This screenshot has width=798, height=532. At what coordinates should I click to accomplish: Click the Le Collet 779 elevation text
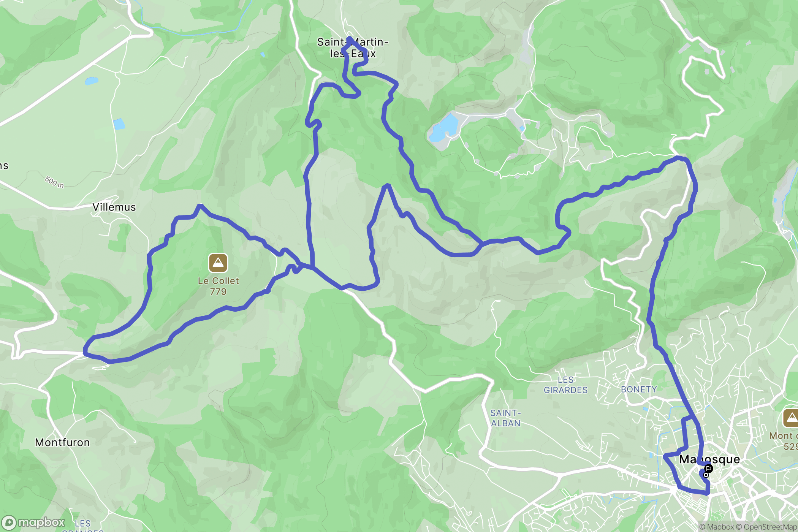218,286
